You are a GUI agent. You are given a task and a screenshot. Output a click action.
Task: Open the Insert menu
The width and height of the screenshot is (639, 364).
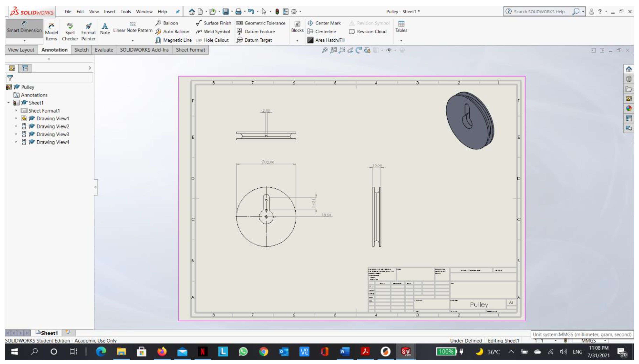click(x=109, y=12)
